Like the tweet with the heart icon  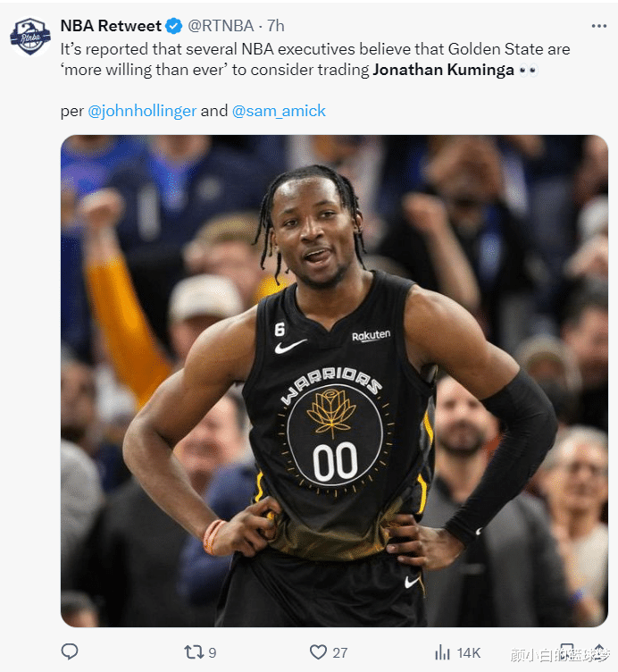pyautogui.click(x=318, y=652)
